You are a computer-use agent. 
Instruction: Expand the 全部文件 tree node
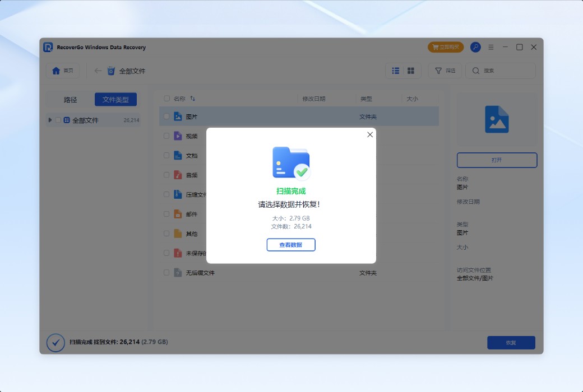49,119
